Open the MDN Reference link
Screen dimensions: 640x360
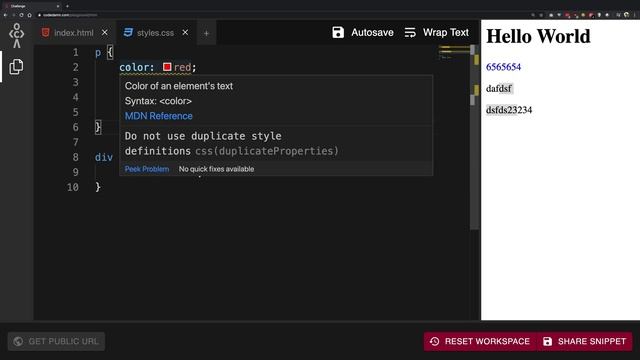(158, 116)
